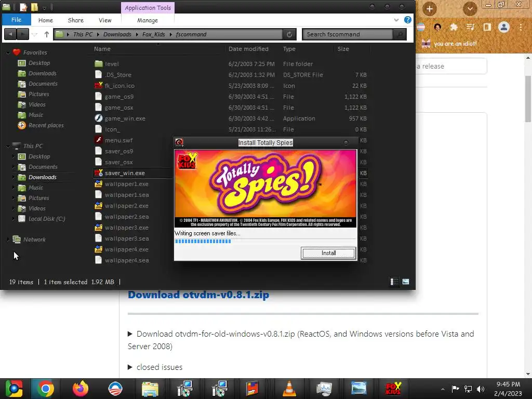The image size is (532, 399).
Task: Refresh the fscommand folder view
Action: (289, 34)
